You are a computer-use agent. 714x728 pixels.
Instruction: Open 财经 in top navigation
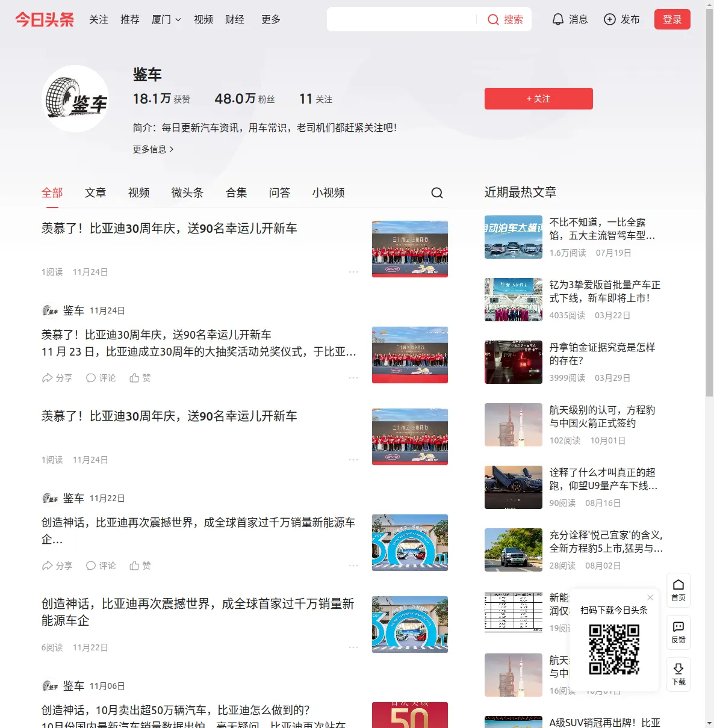235,19
